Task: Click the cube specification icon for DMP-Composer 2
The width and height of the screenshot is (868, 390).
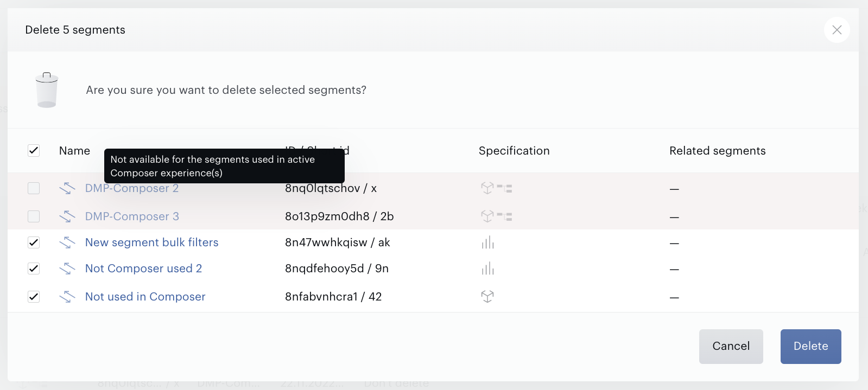Action: point(487,188)
